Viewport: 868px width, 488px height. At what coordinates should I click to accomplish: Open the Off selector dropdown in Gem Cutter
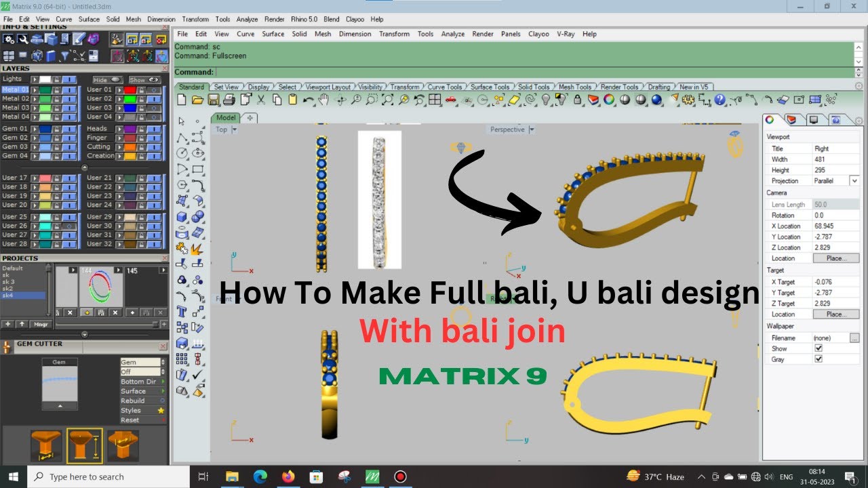click(163, 372)
